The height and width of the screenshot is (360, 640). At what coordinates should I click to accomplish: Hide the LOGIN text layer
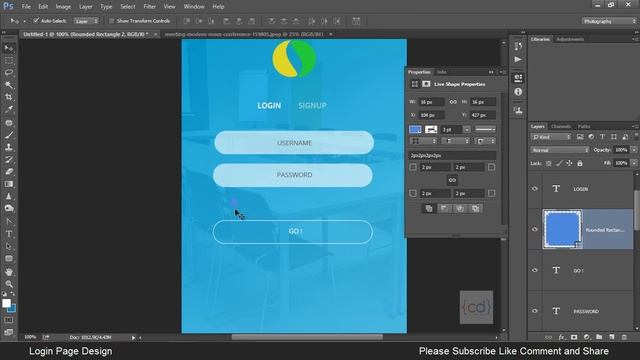535,189
